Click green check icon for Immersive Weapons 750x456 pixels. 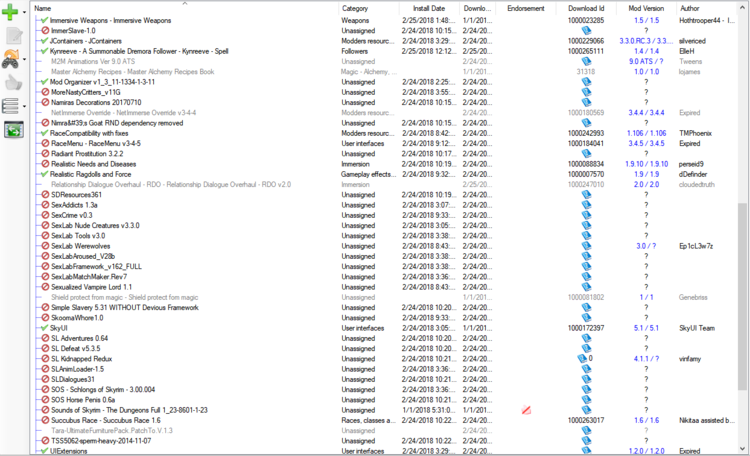pyautogui.click(x=44, y=20)
